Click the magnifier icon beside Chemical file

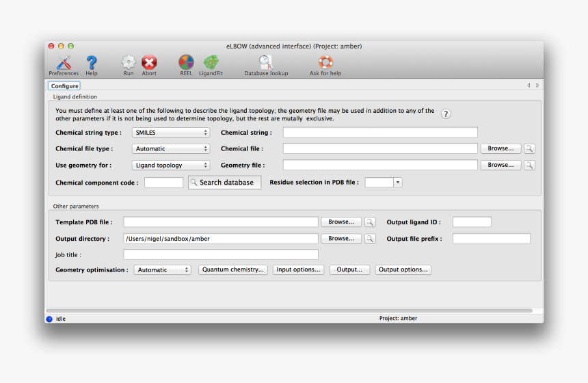[x=529, y=148]
